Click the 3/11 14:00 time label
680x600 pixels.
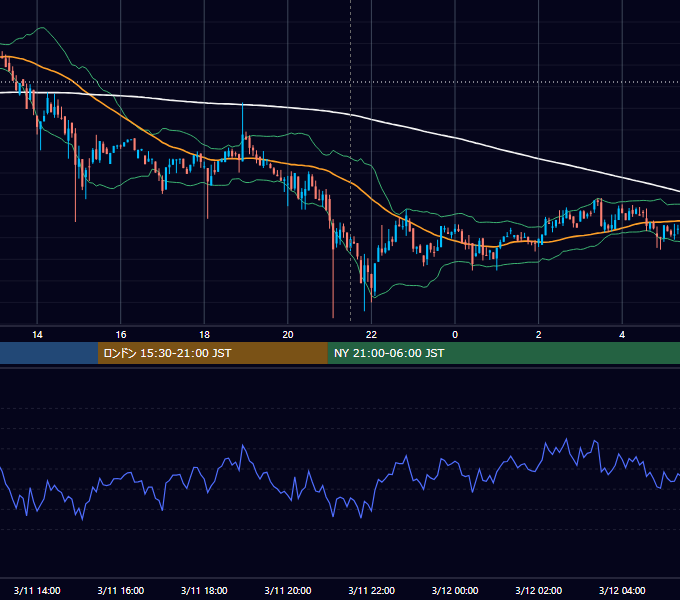37,590
